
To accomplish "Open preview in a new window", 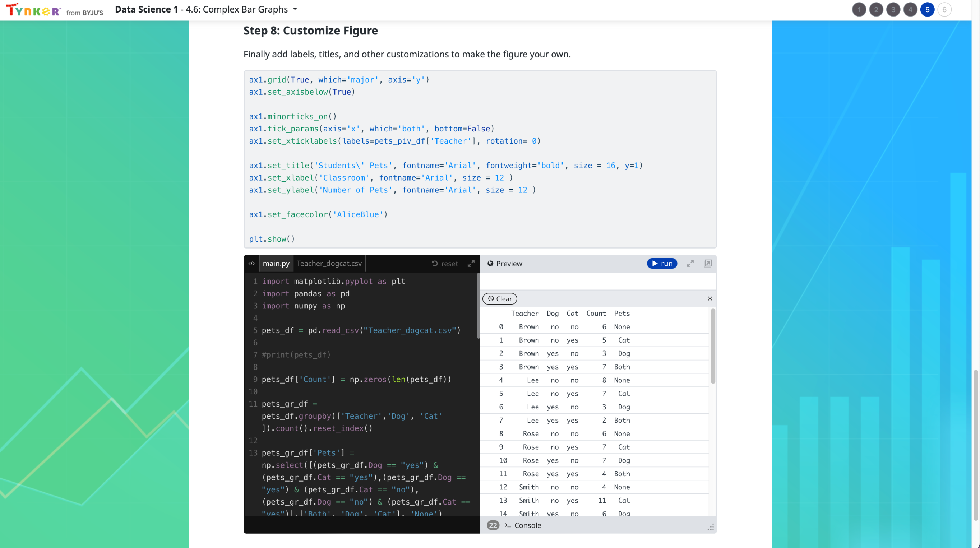I will [x=708, y=263].
